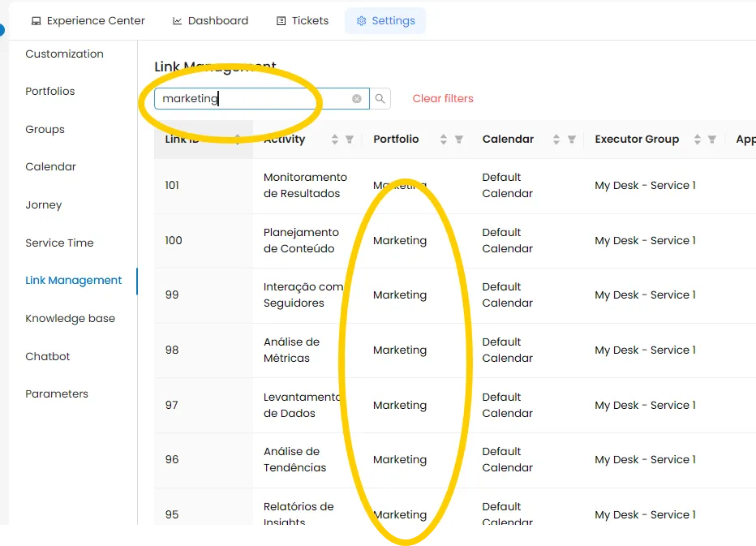This screenshot has height=546, width=756.
Task: Go to the Experience Center tab
Action: point(88,21)
